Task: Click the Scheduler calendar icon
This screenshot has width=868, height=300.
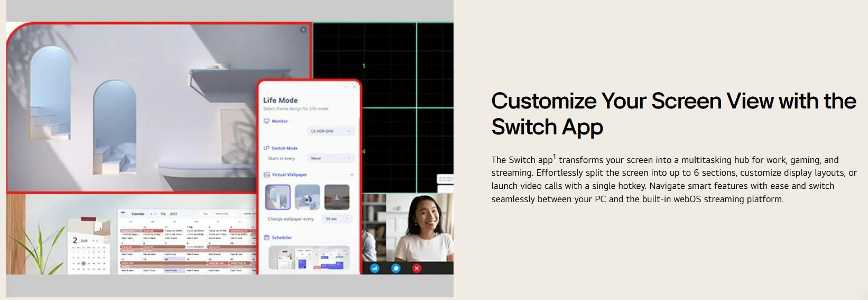Action: tap(266, 238)
